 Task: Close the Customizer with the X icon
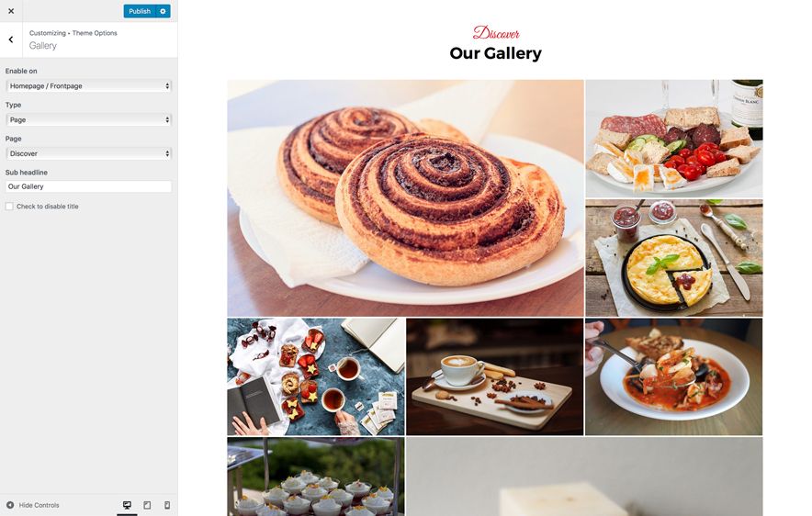tap(11, 11)
